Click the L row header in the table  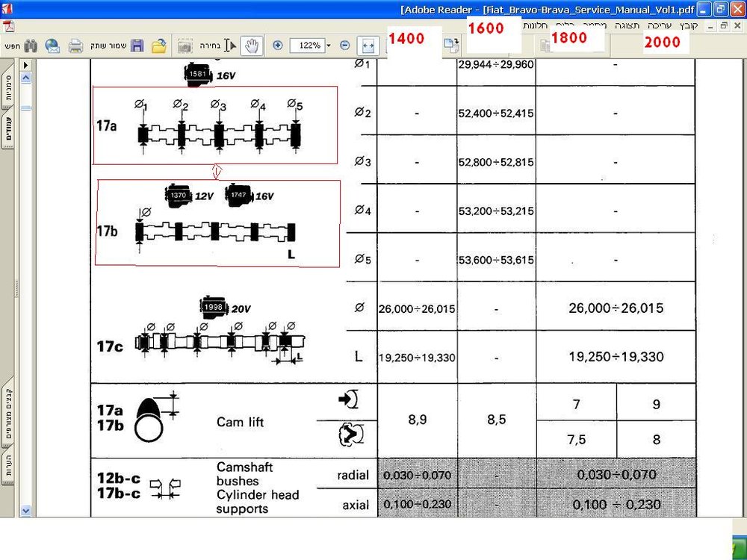pos(359,357)
